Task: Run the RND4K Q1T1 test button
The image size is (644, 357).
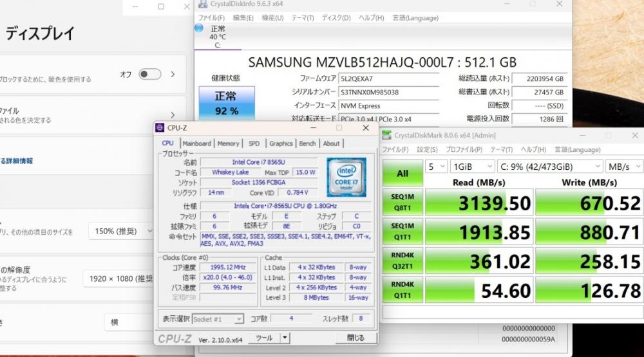Action: click(402, 289)
